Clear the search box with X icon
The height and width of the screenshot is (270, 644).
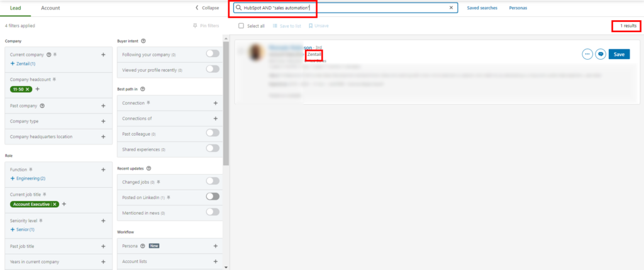coord(451,8)
